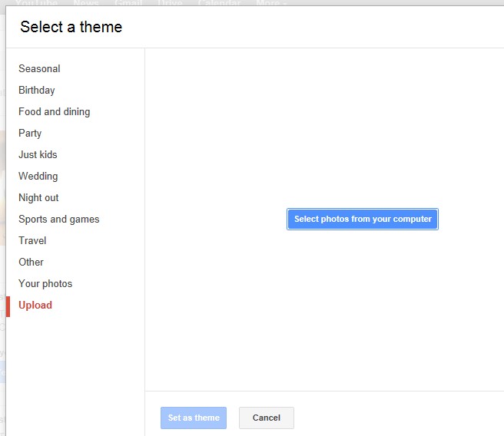
Task: Open the YouTube link in top bar
Action: click(x=36, y=3)
